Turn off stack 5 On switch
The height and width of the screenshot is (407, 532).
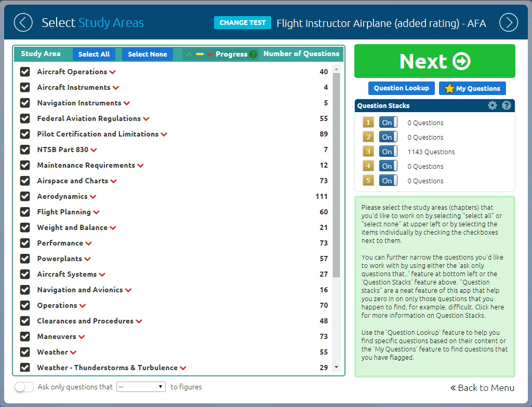coord(388,181)
